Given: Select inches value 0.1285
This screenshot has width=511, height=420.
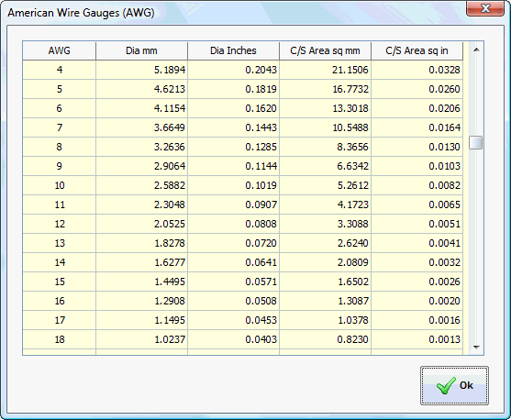Looking at the screenshot, I should point(233,147).
